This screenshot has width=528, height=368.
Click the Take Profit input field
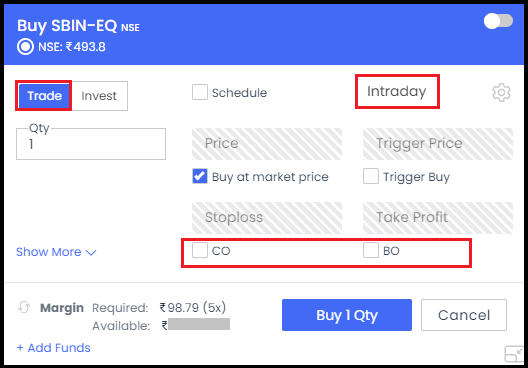pos(438,218)
